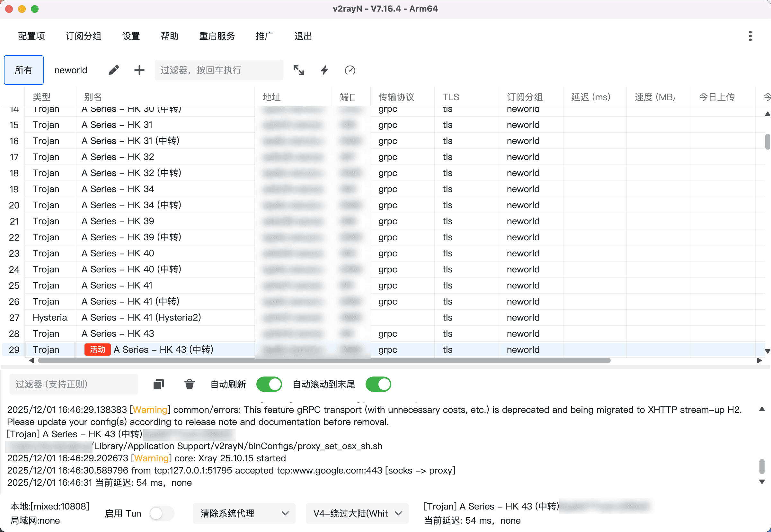Open the 订阅分组 menu

(x=83, y=36)
